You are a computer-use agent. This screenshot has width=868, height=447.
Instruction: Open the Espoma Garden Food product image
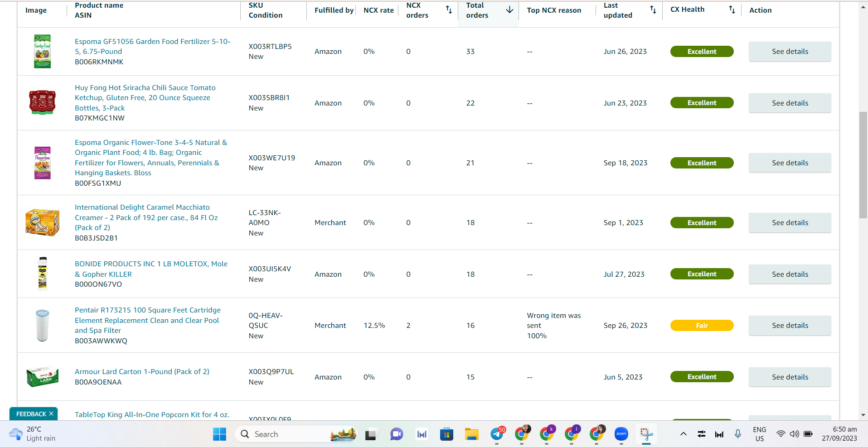pyautogui.click(x=42, y=52)
